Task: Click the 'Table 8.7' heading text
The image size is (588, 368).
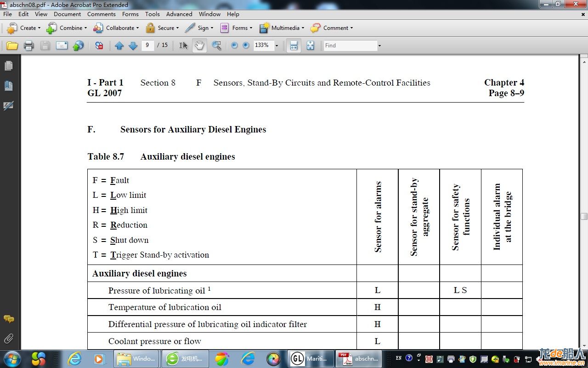Action: [106, 156]
